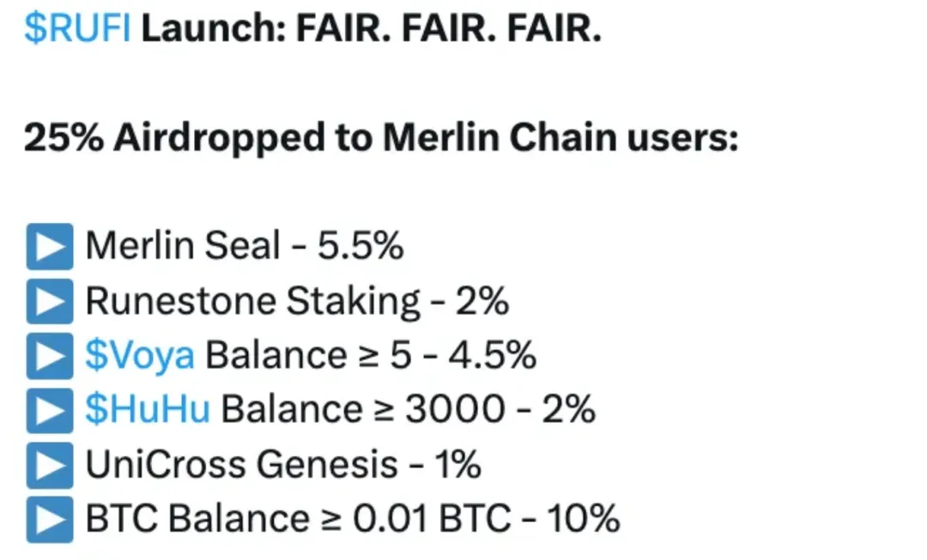Image resolution: width=927 pixels, height=560 pixels.
Task: Click the '5.5%' Merlin Seal percentage
Action: (x=360, y=246)
